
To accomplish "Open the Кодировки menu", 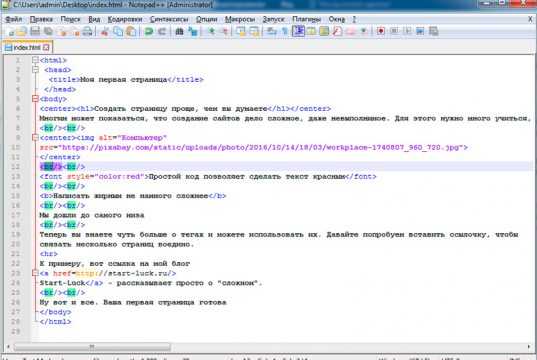I will pyautogui.click(x=125, y=19).
